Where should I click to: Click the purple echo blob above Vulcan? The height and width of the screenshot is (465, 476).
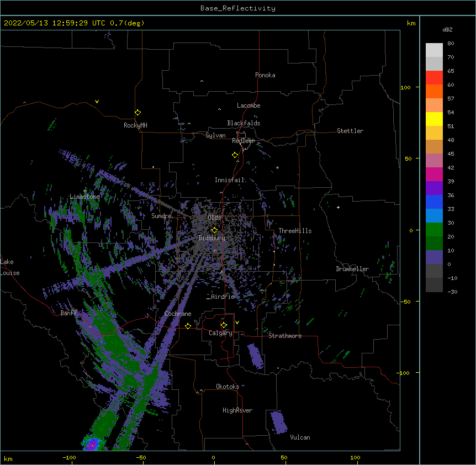click(x=279, y=422)
